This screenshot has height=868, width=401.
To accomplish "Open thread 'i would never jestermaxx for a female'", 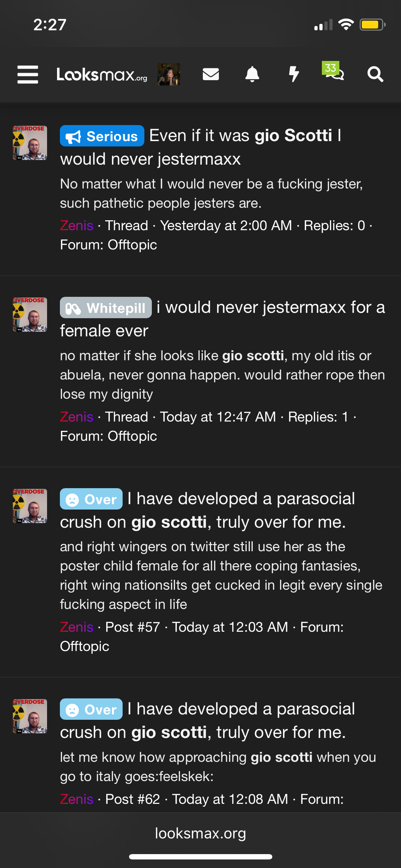I will 223,319.
